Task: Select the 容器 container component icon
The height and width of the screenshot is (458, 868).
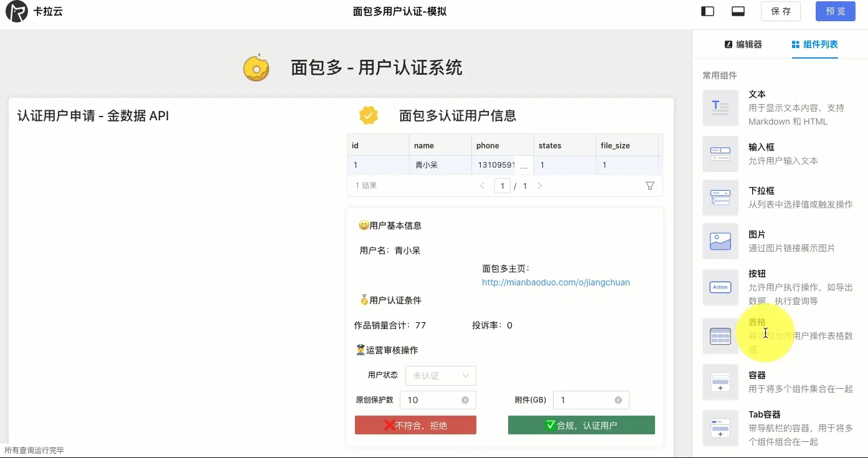Action: coord(720,382)
